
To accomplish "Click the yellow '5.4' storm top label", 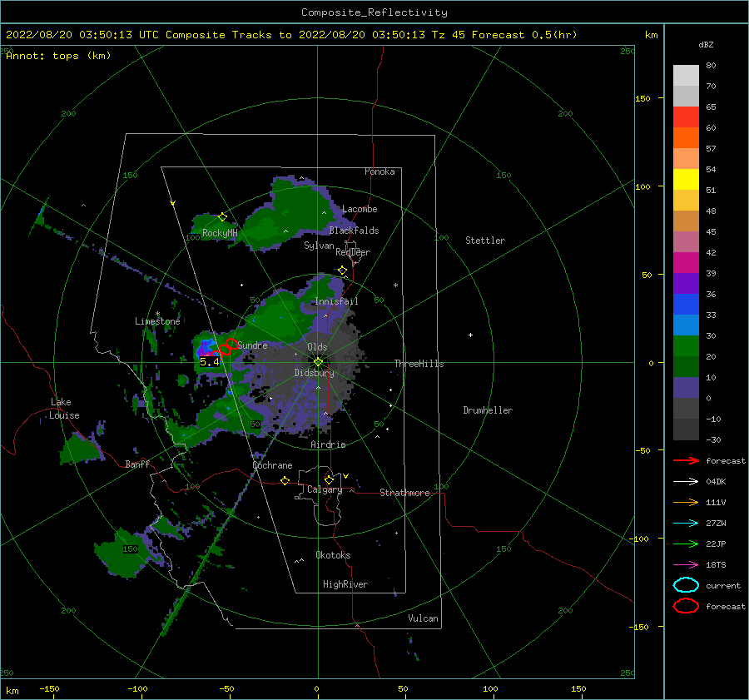I will (x=209, y=362).
